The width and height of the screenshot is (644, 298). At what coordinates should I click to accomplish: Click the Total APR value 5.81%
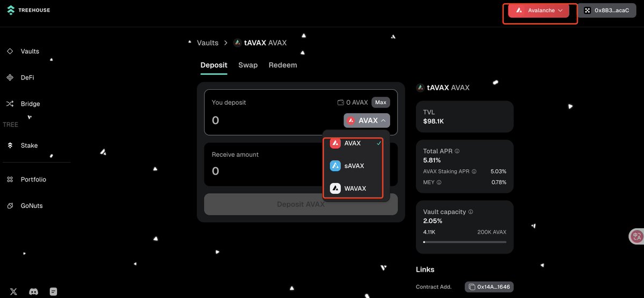[x=432, y=160]
